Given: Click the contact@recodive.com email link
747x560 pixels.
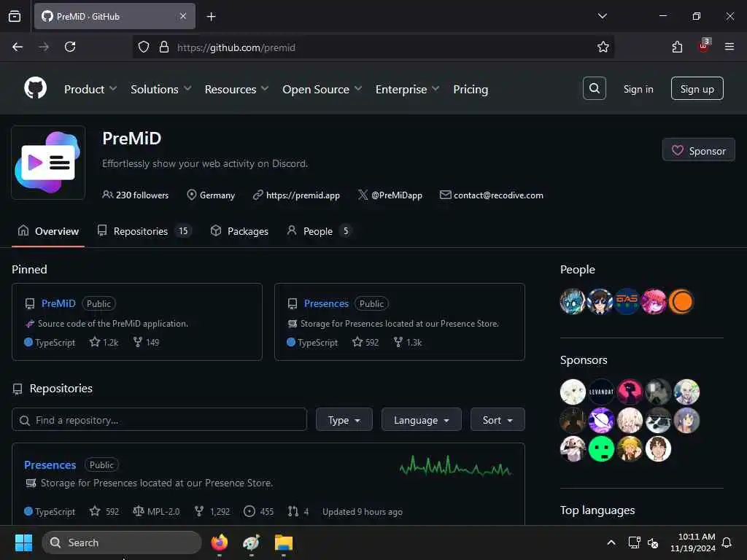Looking at the screenshot, I should coord(498,195).
